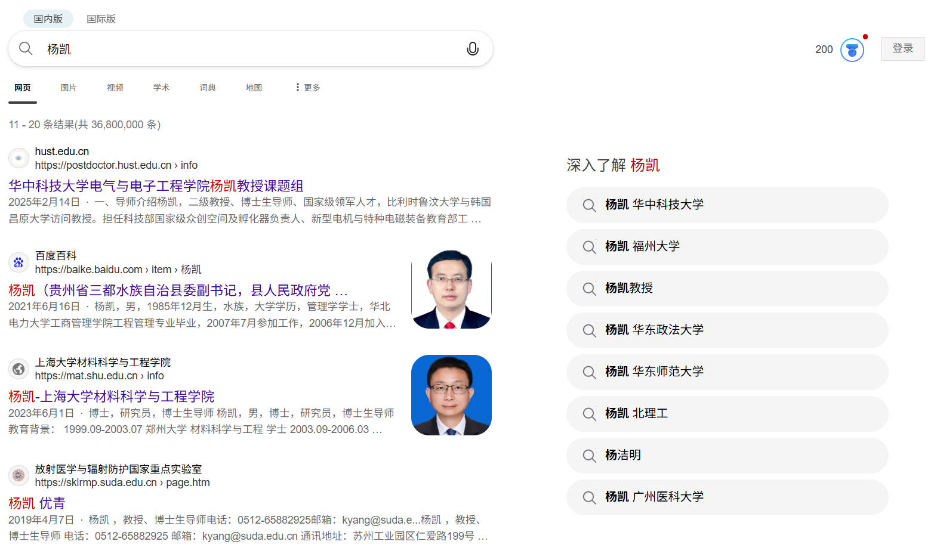Click search icon beside 杨凯教授
The width and height of the screenshot is (937, 560).
(x=589, y=289)
